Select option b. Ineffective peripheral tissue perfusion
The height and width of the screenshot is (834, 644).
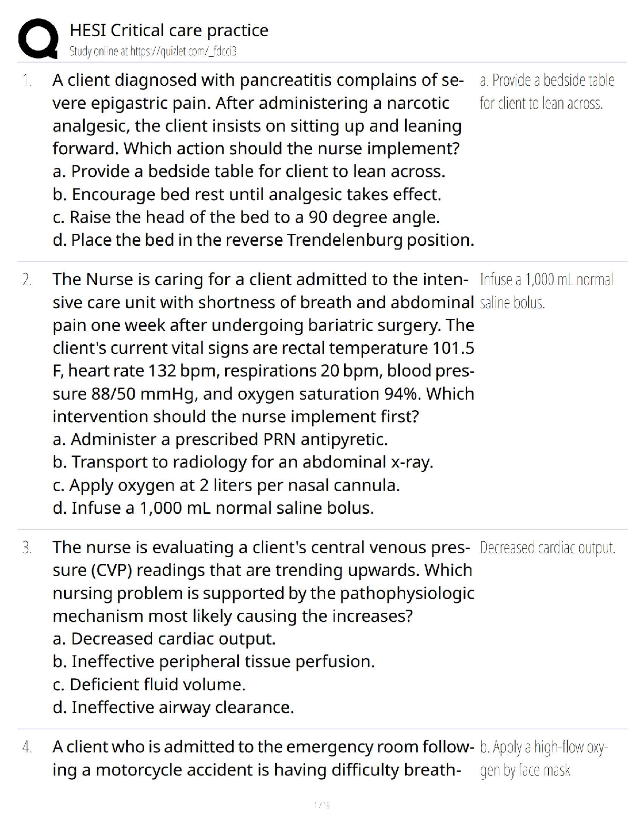214,661
